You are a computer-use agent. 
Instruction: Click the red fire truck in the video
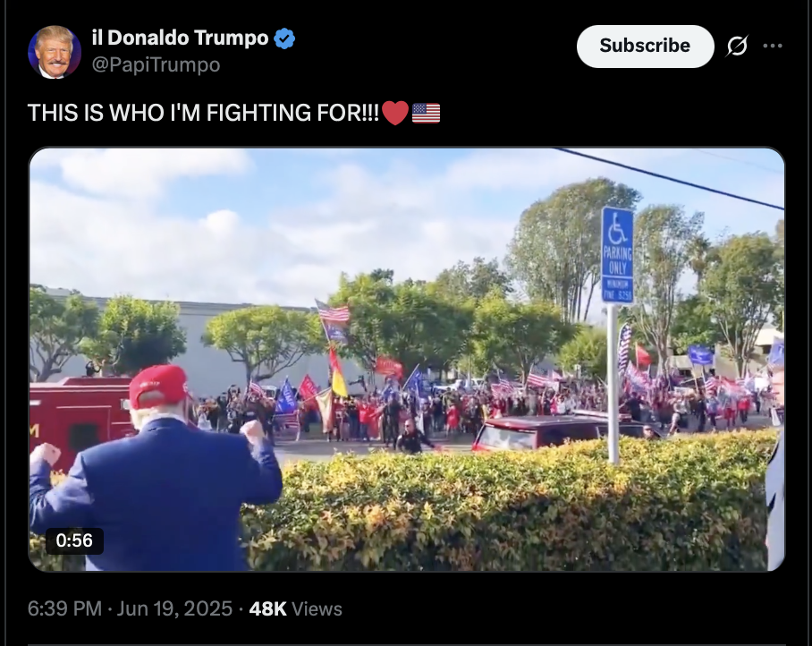78,420
